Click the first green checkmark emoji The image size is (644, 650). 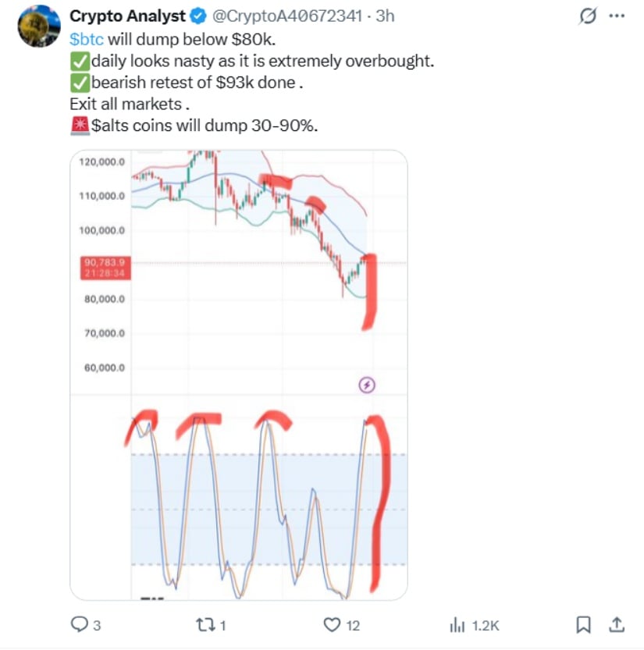point(80,60)
